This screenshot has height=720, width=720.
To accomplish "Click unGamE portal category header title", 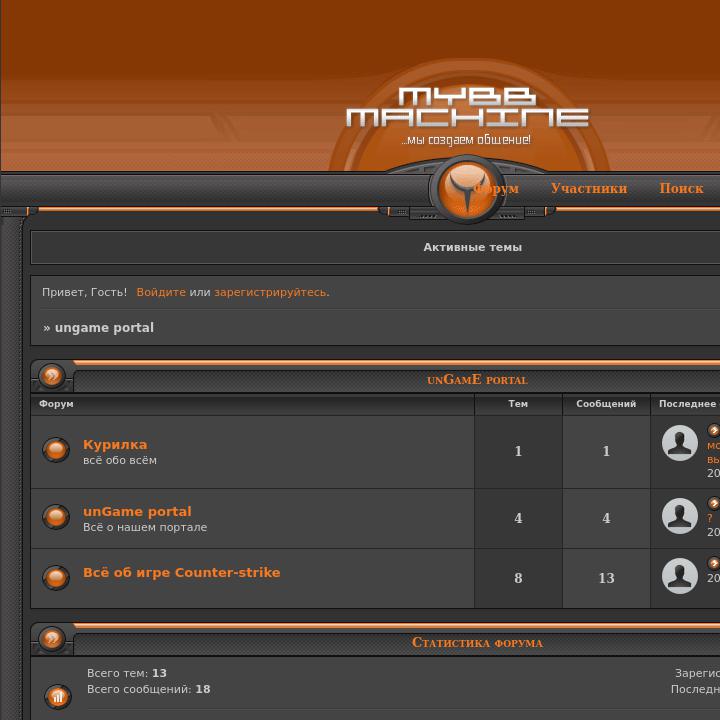I will coord(477,380).
